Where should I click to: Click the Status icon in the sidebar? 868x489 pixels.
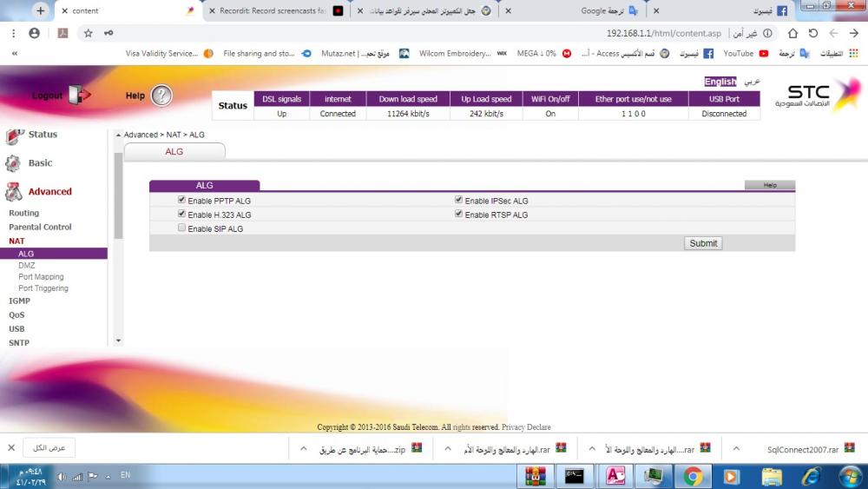pos(14,136)
